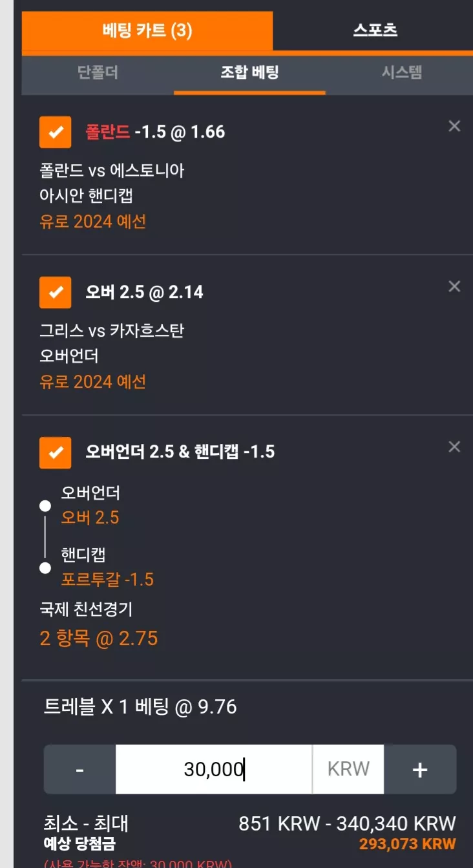
Task: Uncheck the 폴란드 -1.5 @ 1.66 checkbox
Action: [x=56, y=132]
